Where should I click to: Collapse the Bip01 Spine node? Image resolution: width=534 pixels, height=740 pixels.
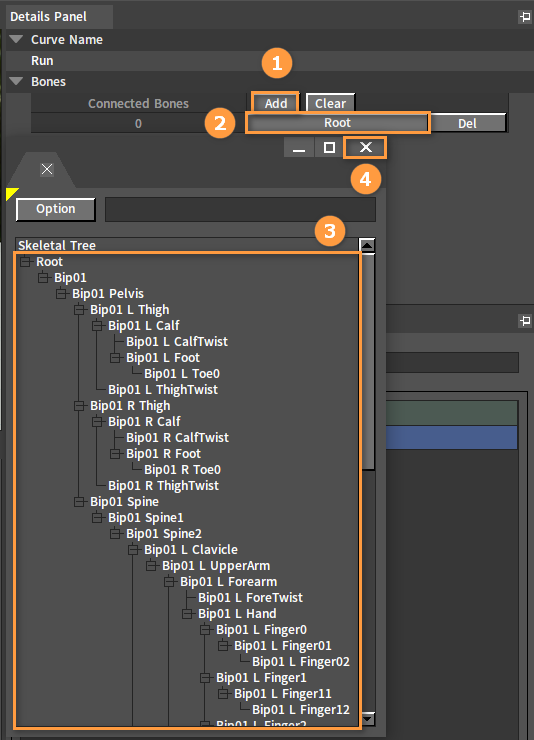tap(79, 502)
